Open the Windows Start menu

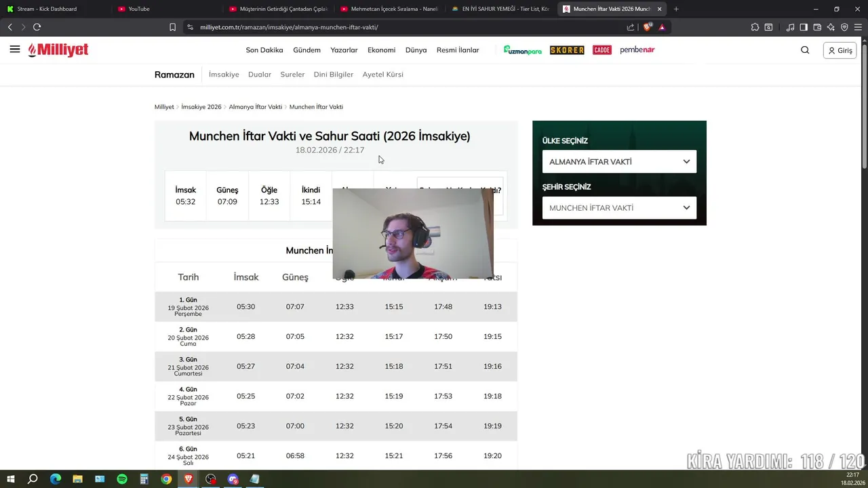pos(11,479)
